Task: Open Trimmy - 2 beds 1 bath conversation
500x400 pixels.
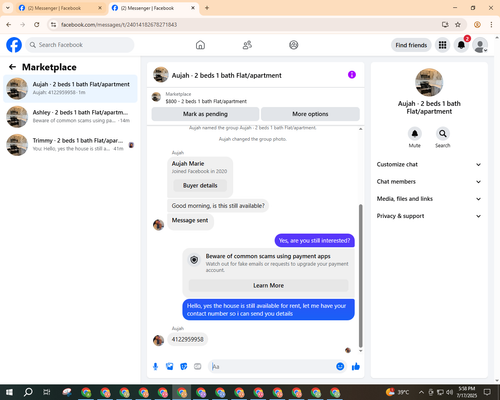Action: click(x=70, y=144)
